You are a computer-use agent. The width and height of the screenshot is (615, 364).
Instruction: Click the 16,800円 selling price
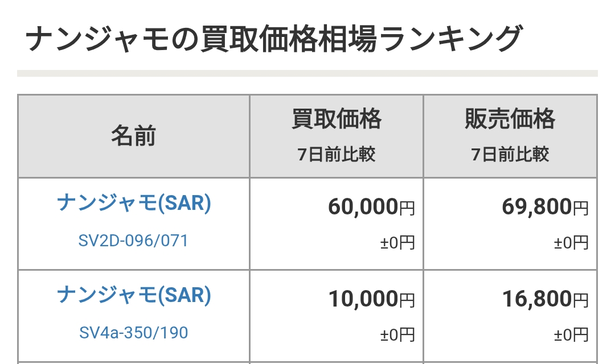[545, 299]
